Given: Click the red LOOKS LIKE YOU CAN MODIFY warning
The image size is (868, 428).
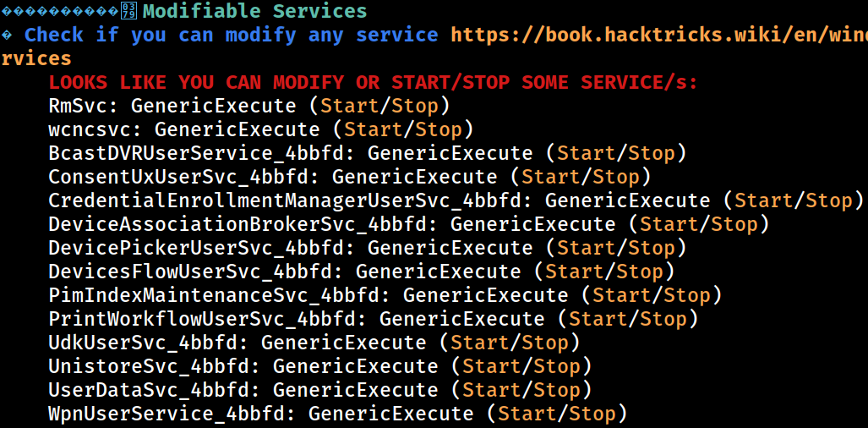Looking at the screenshot, I should coord(374,83).
